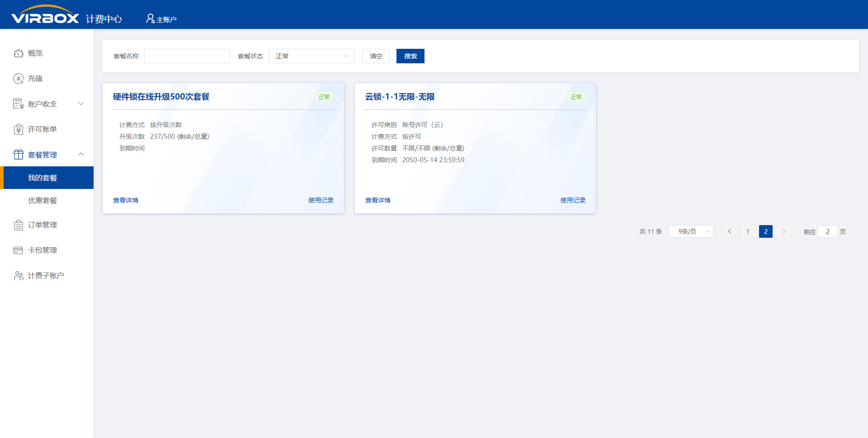Click the 概览 dashboard icon
Image resolution: width=868 pixels, height=438 pixels.
[x=19, y=53]
